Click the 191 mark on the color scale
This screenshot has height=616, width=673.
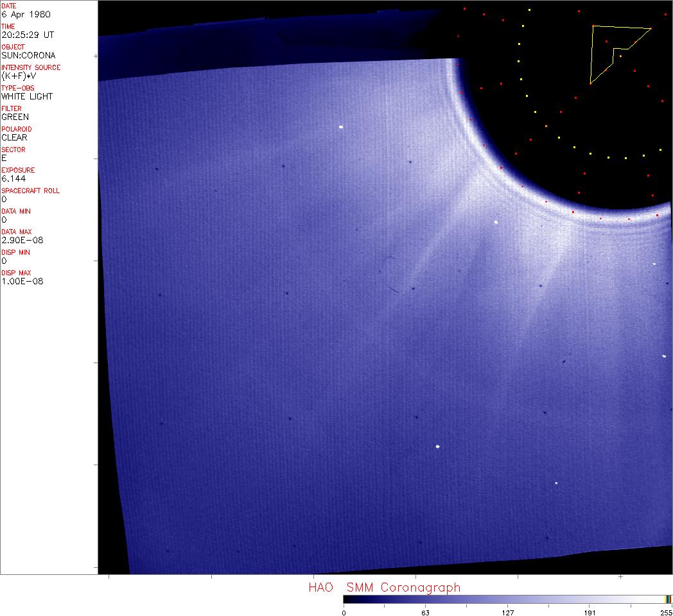pos(590,599)
